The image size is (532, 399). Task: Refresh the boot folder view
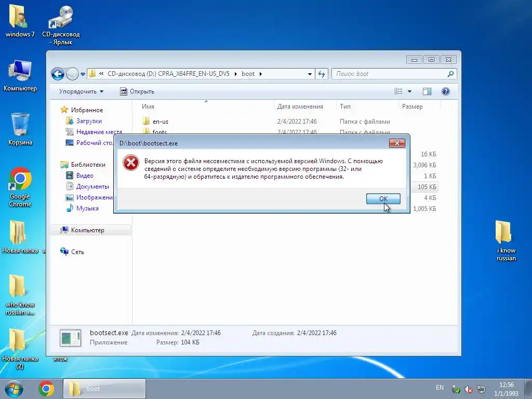point(321,74)
